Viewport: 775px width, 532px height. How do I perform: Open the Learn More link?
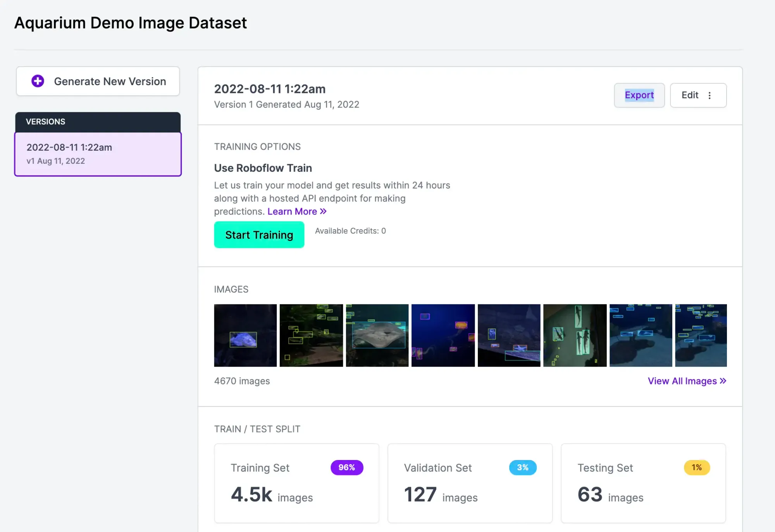(x=292, y=211)
